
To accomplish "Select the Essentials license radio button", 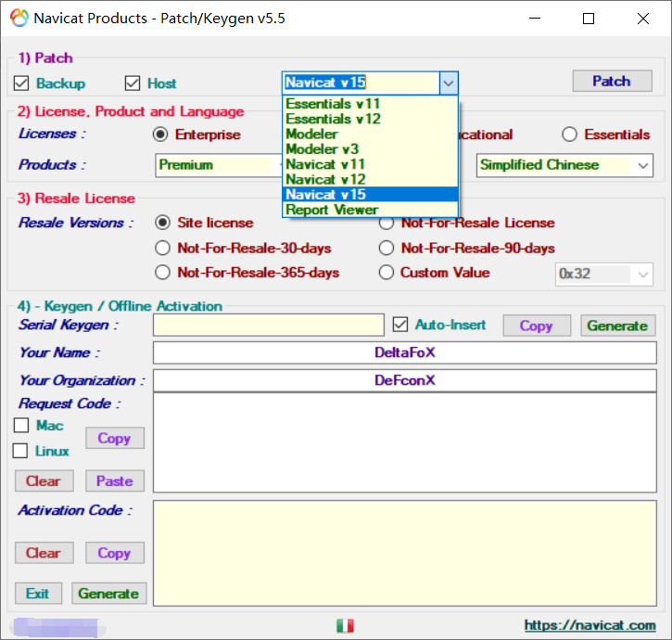I will 569,134.
